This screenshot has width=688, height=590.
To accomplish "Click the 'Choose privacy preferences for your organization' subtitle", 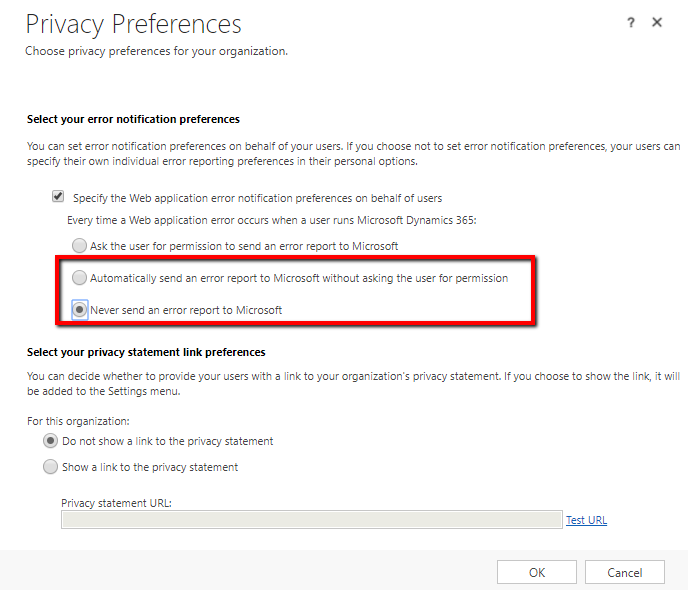I will [x=156, y=50].
